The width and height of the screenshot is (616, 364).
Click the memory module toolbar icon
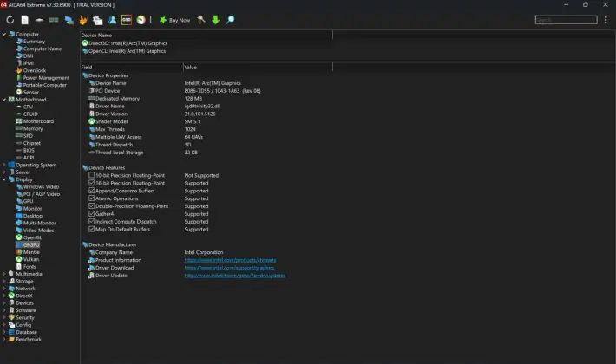click(x=54, y=20)
